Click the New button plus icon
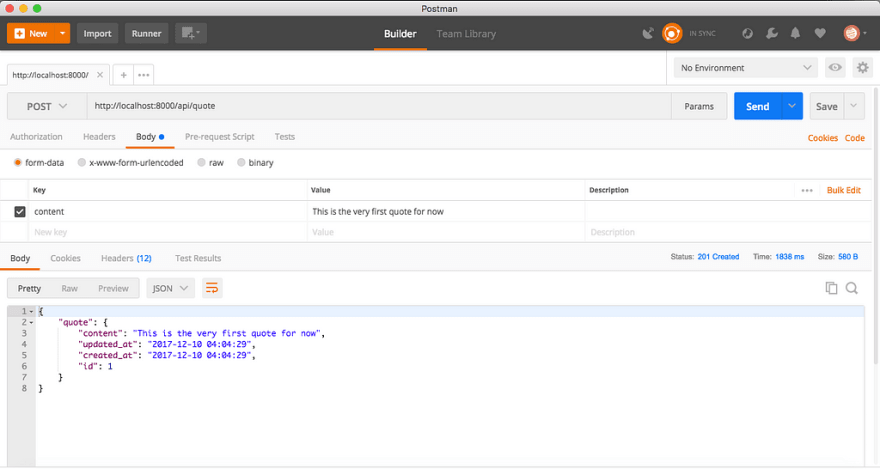 click(20, 34)
